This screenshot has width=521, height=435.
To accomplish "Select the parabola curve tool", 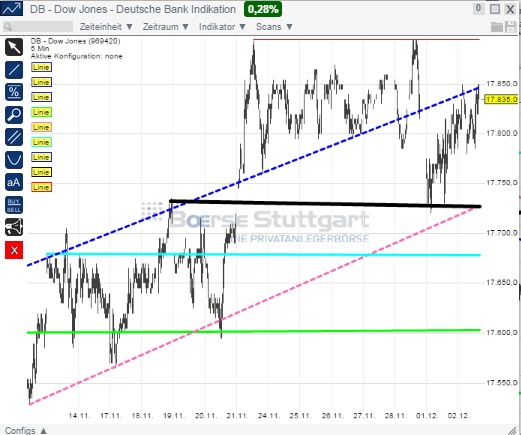I will pyautogui.click(x=14, y=160).
